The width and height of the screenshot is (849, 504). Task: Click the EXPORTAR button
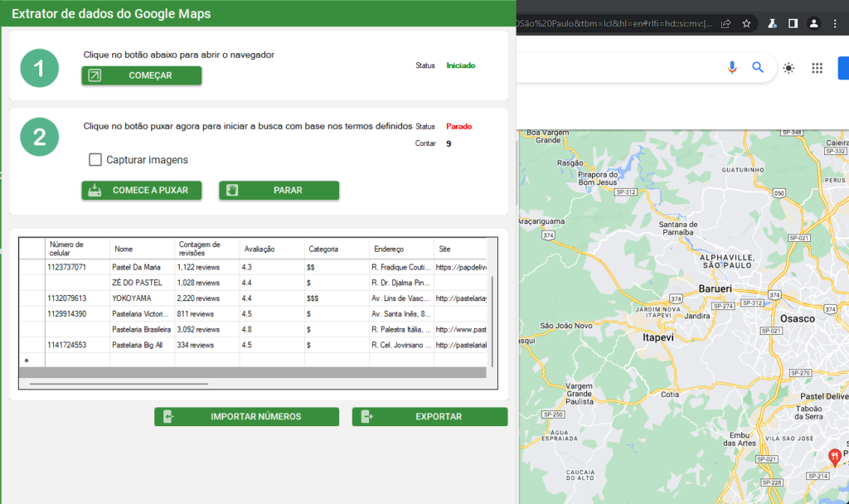(429, 417)
